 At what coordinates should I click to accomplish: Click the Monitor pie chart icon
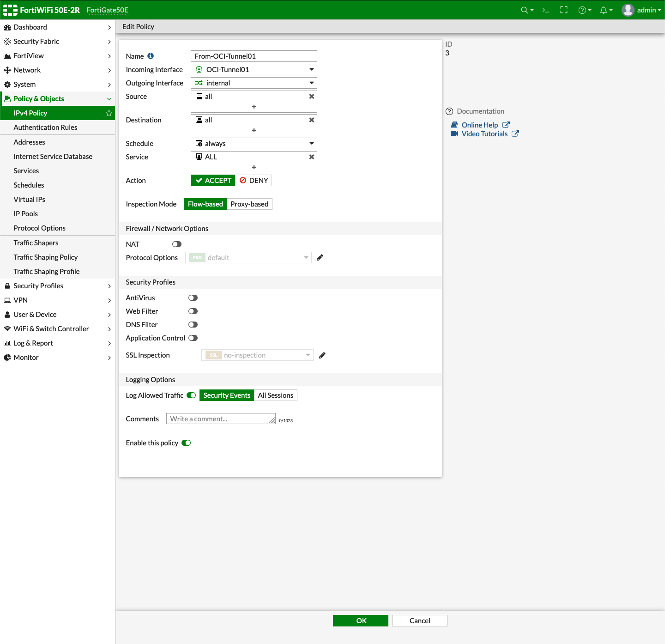click(x=7, y=358)
